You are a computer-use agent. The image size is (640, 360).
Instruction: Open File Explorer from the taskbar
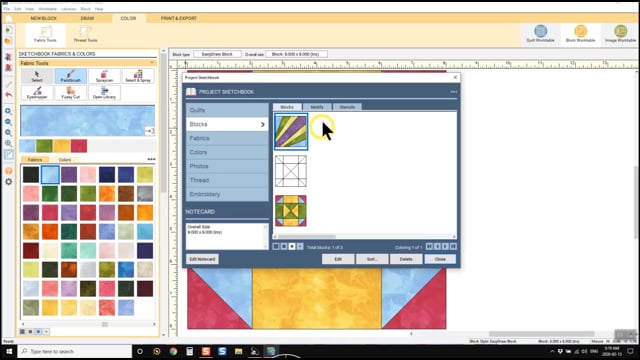(238, 351)
